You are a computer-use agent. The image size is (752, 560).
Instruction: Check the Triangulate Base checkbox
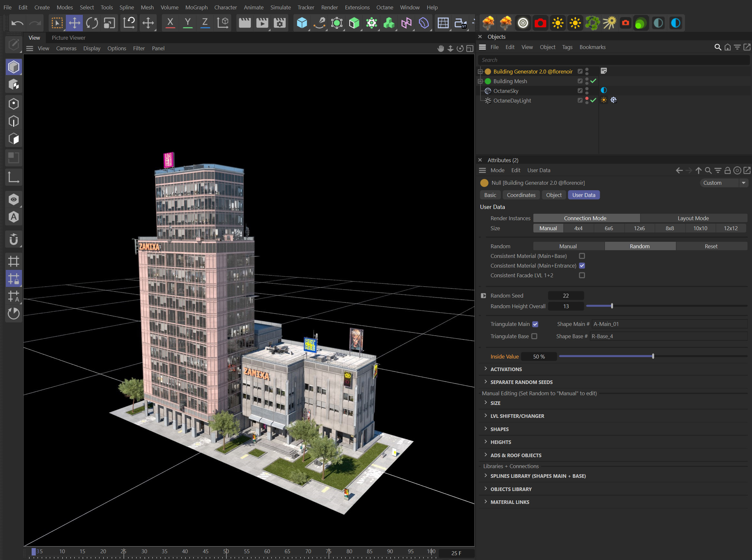pos(535,336)
